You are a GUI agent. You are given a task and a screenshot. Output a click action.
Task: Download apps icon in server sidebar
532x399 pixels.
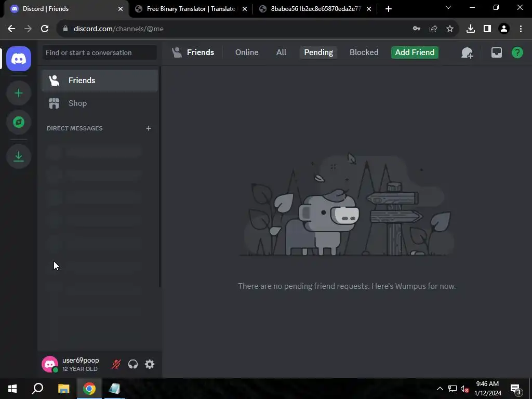(x=19, y=156)
